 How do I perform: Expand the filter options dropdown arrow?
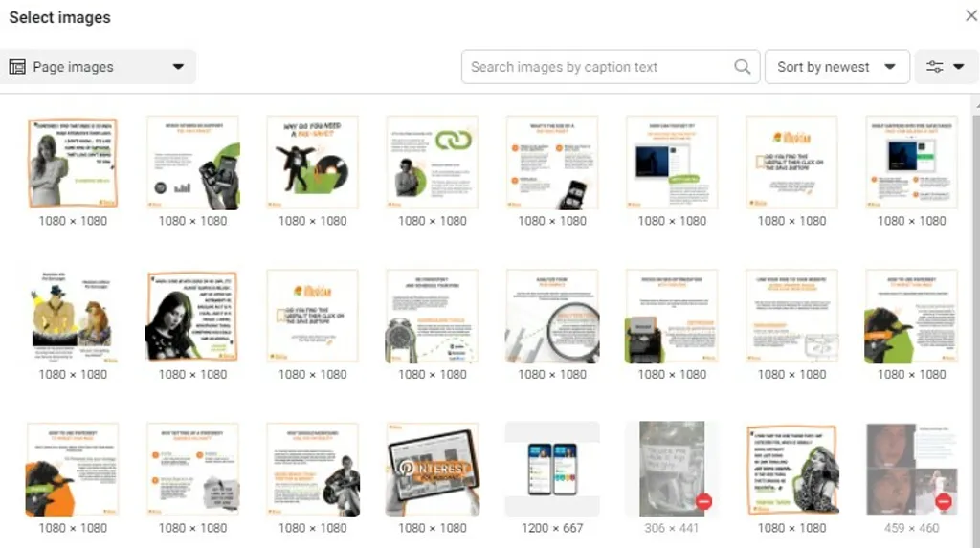point(959,66)
